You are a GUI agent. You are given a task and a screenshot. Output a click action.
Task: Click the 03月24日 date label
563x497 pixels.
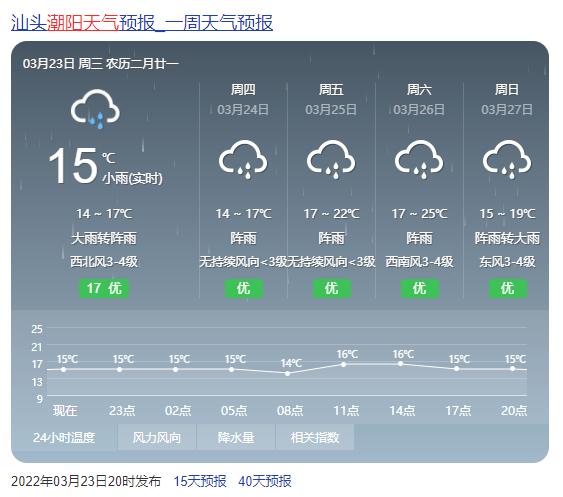243,110
